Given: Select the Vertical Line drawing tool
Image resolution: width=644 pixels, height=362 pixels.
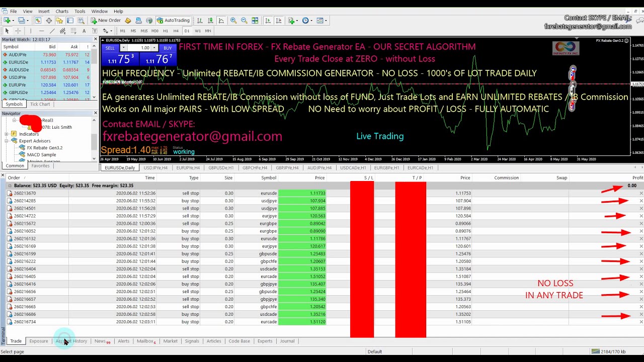Looking at the screenshot, I should tap(31, 31).
